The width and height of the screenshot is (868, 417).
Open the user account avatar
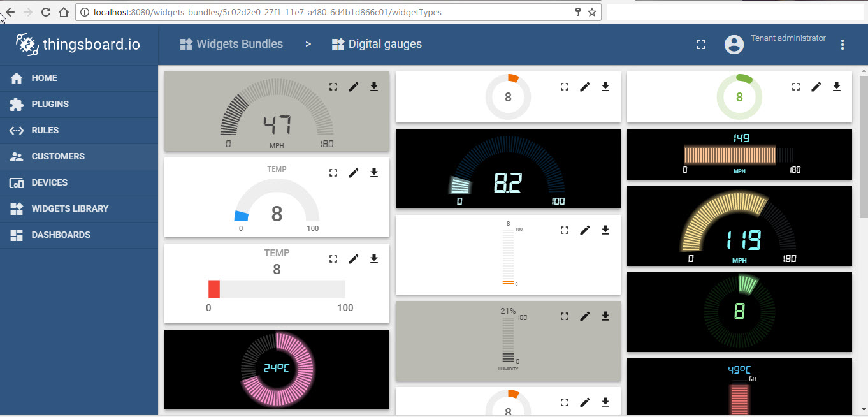[x=734, y=44]
